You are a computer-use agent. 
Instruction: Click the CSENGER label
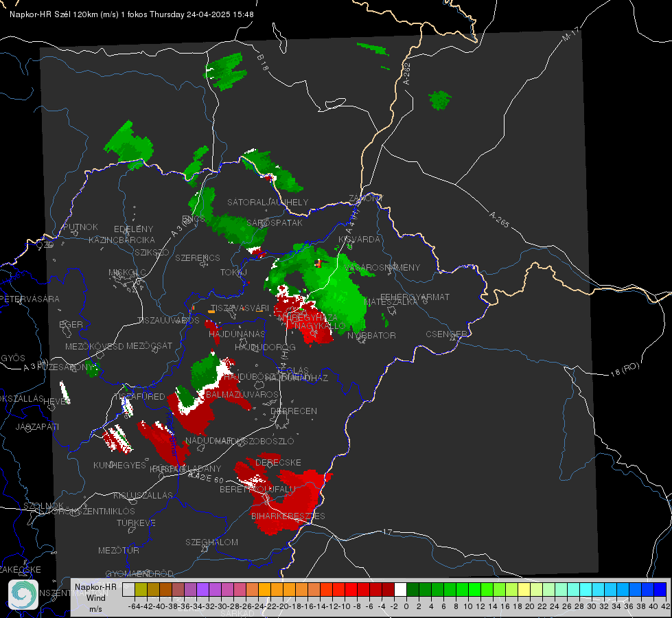(x=446, y=334)
